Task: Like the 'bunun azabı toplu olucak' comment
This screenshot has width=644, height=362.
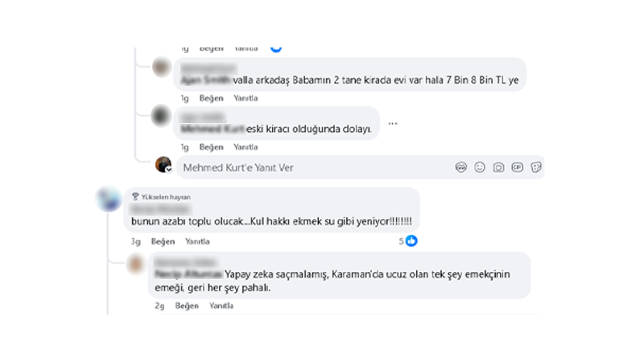Action: (x=163, y=241)
